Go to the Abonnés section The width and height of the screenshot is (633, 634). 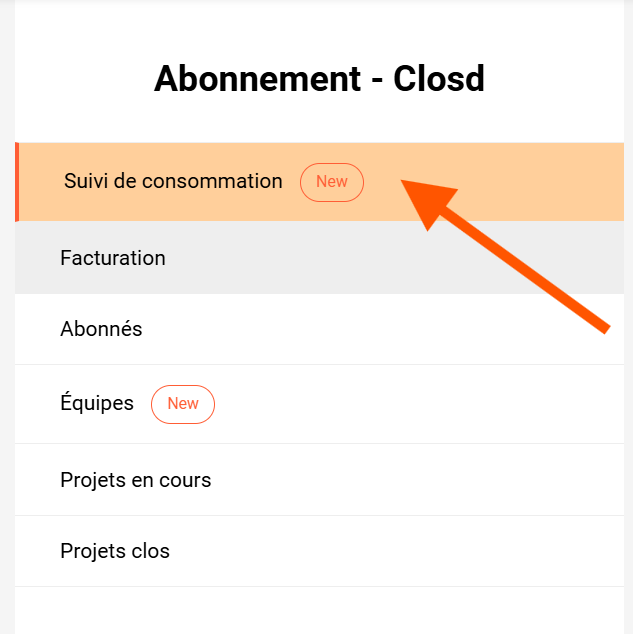[x=101, y=329]
